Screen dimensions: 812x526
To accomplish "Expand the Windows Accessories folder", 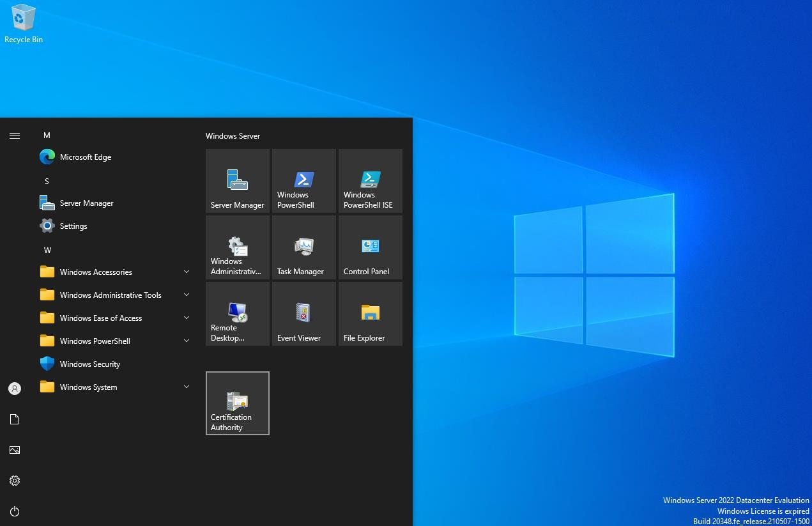I will tap(116, 272).
